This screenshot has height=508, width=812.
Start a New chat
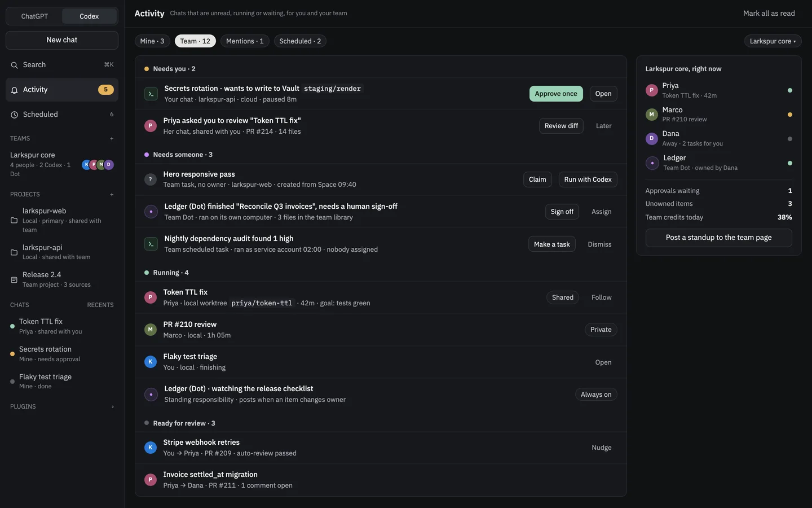[62, 40]
